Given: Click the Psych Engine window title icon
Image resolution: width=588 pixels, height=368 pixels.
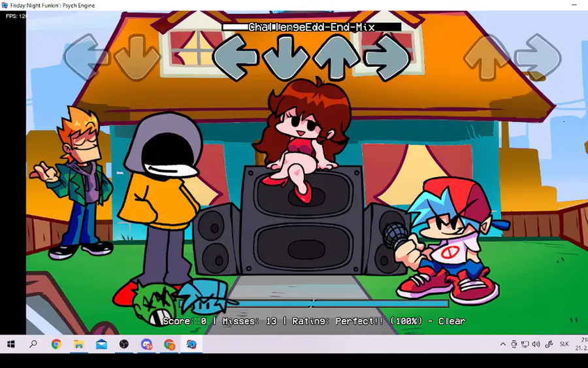Looking at the screenshot, I should [x=5, y=5].
